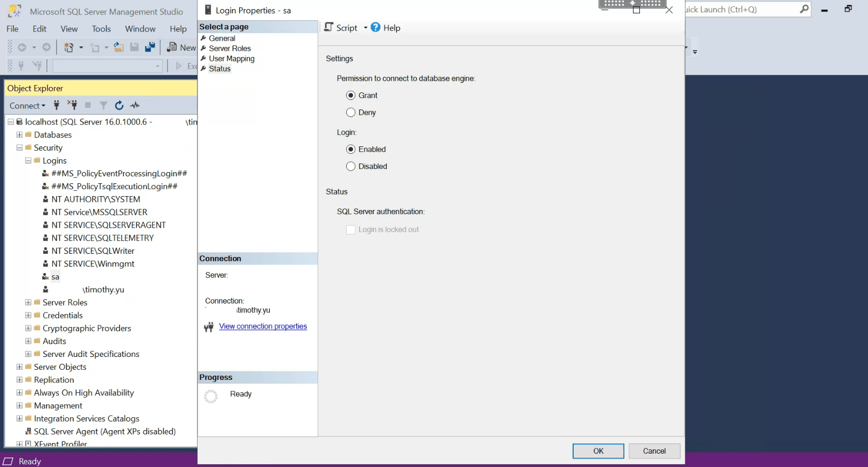The height and width of the screenshot is (467, 868).
Task: Collapse the Security folder node
Action: [x=20, y=147]
